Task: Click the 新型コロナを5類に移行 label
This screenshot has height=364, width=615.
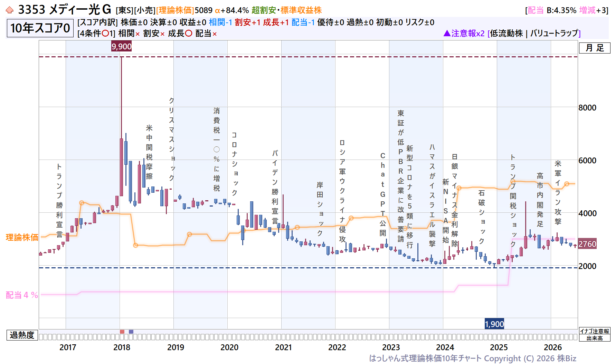Action: (410, 197)
